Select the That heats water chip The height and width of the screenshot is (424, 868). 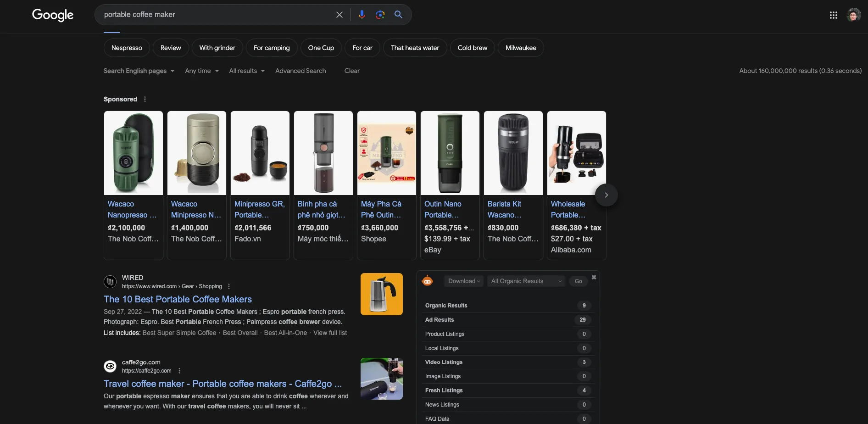coord(415,48)
